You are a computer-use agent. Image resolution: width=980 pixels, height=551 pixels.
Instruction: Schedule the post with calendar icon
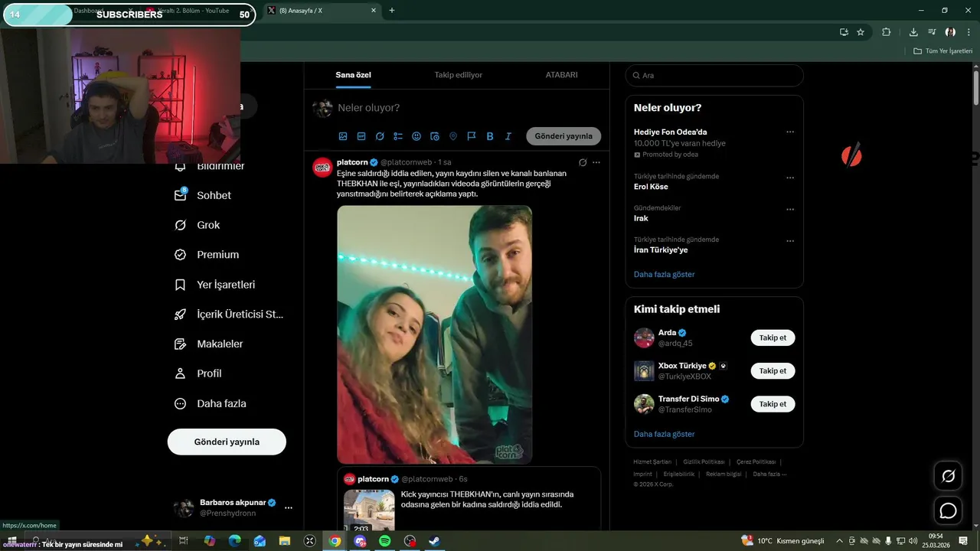(435, 136)
